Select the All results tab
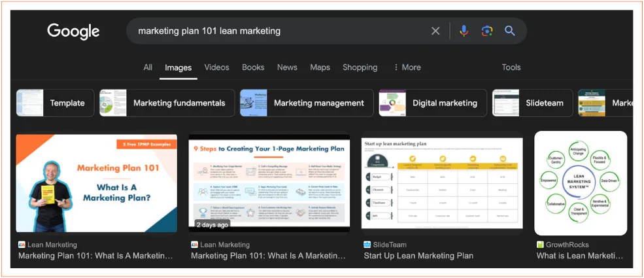 (x=148, y=67)
